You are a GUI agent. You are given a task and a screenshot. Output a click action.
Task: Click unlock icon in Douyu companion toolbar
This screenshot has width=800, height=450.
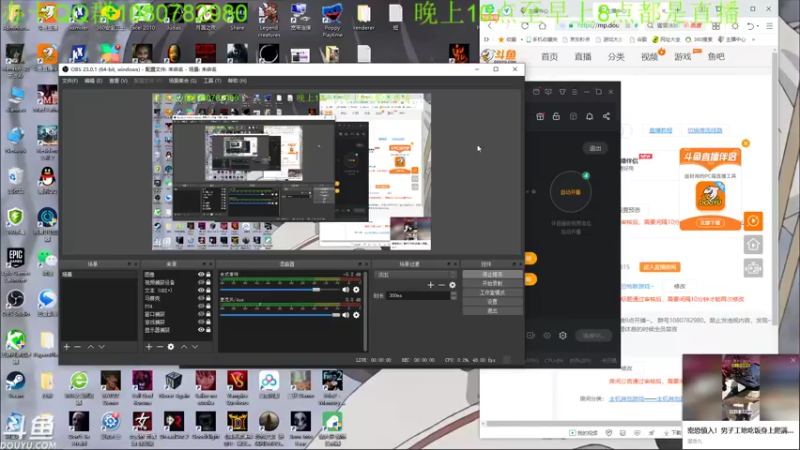tap(556, 116)
